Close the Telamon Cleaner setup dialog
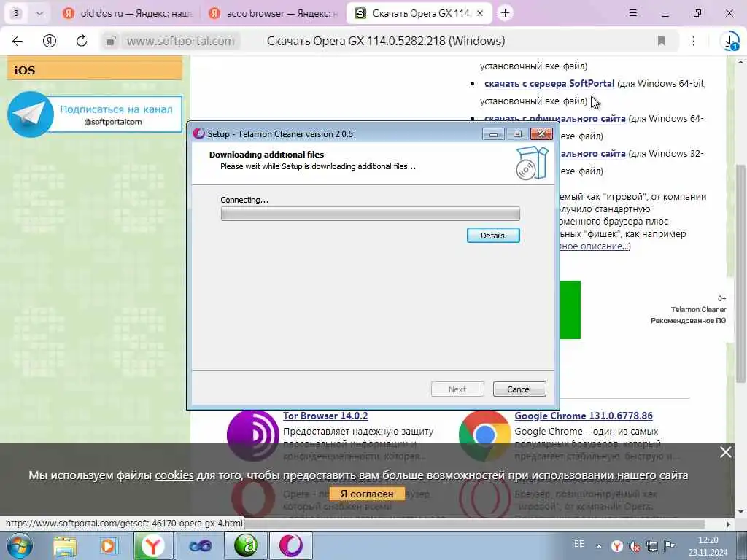Screen dimensions: 747x560 (x=542, y=134)
